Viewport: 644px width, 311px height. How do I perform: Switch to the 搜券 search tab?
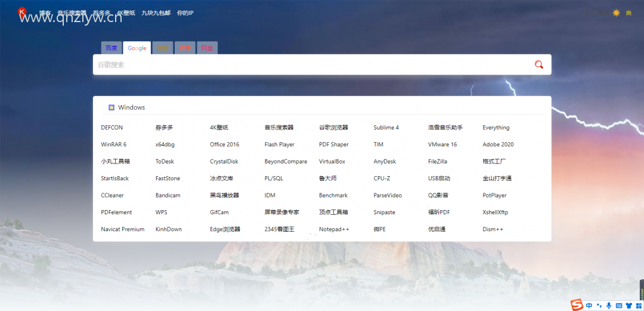click(x=163, y=48)
